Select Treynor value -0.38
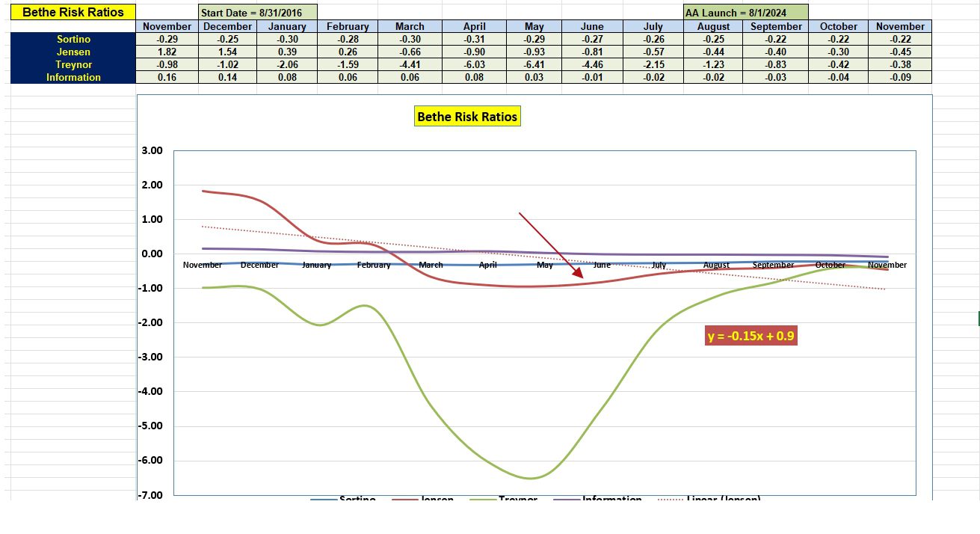The height and width of the screenshot is (534, 980). click(x=900, y=64)
